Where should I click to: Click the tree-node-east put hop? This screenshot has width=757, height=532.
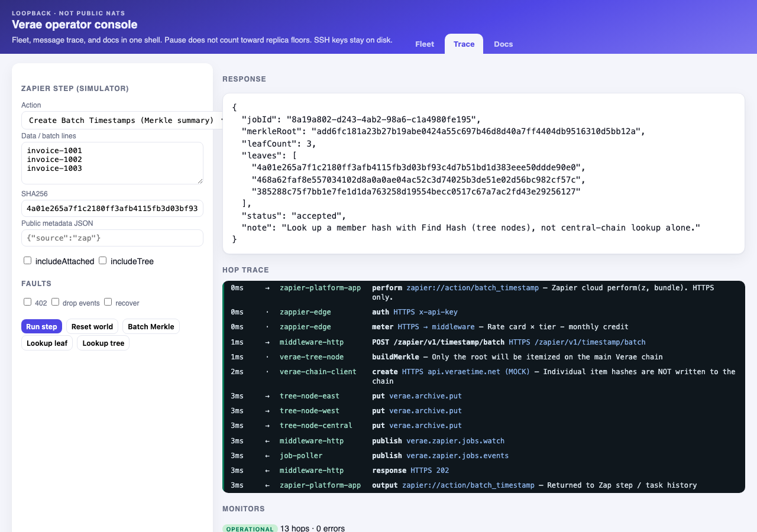tap(484, 396)
